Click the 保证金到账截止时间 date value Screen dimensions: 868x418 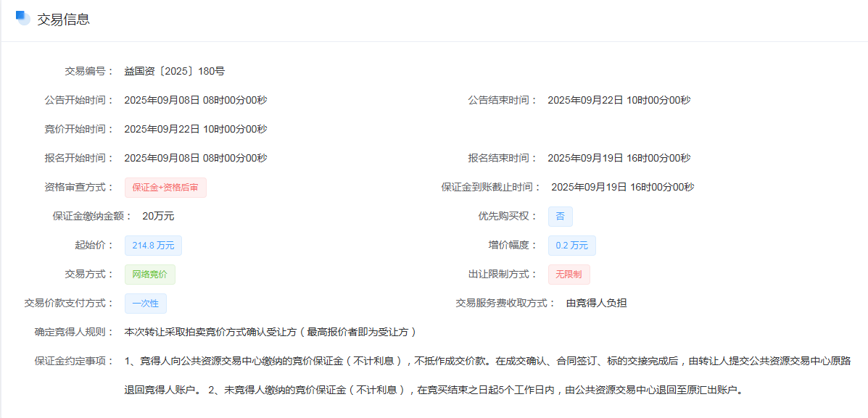pyautogui.click(x=622, y=187)
